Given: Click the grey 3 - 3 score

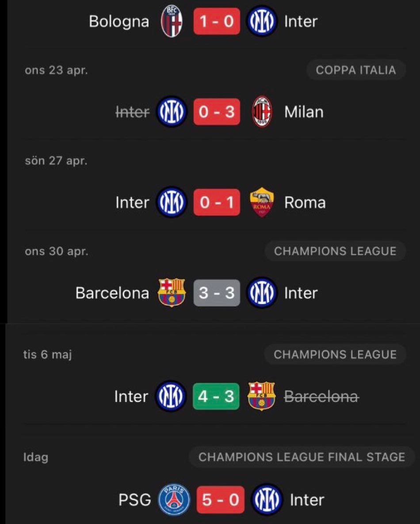Looking at the screenshot, I should tap(217, 293).
